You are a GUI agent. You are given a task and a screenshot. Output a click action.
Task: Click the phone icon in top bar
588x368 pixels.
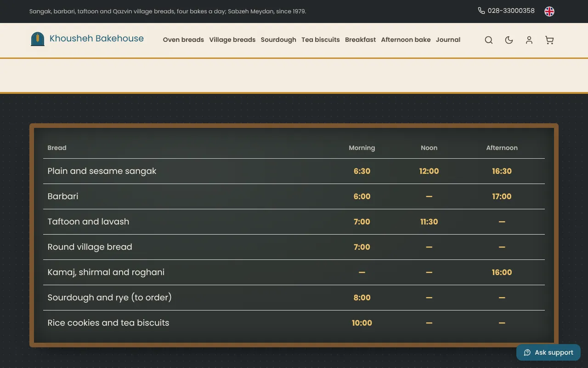tap(481, 11)
